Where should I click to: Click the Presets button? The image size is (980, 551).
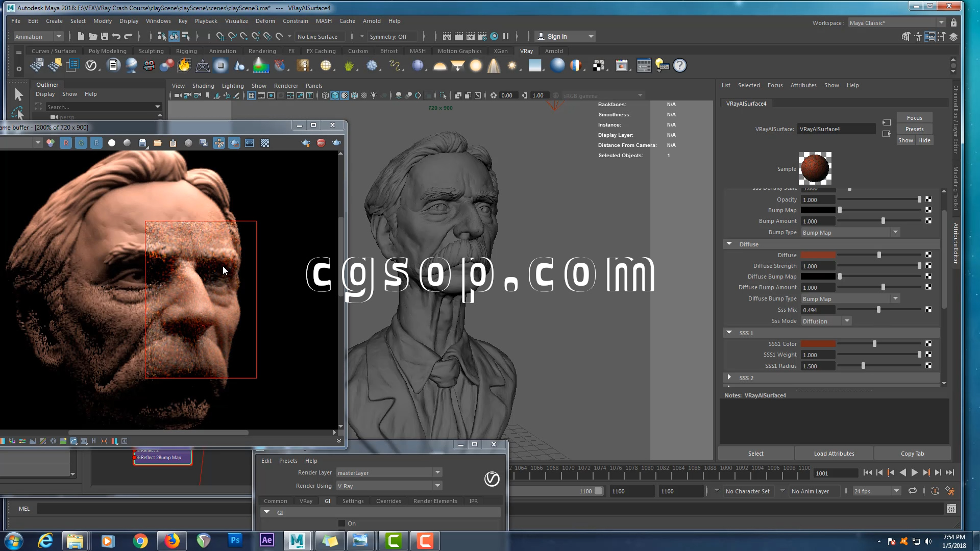914,129
